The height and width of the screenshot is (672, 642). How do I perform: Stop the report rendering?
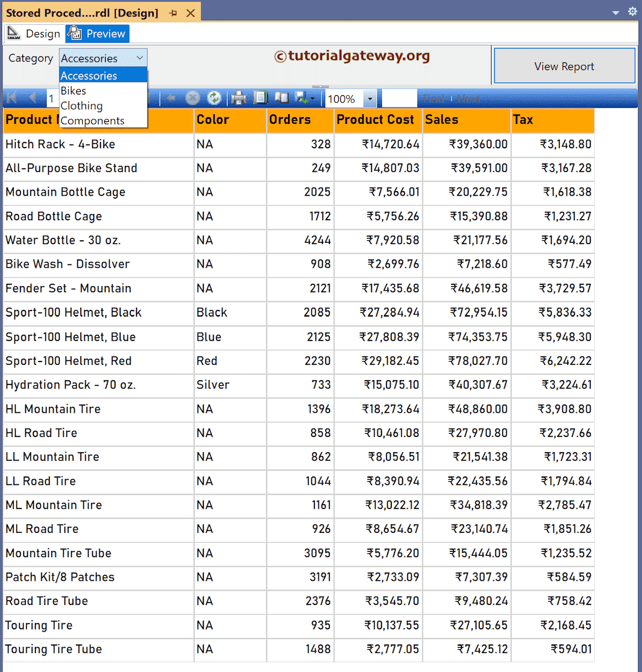(x=192, y=98)
